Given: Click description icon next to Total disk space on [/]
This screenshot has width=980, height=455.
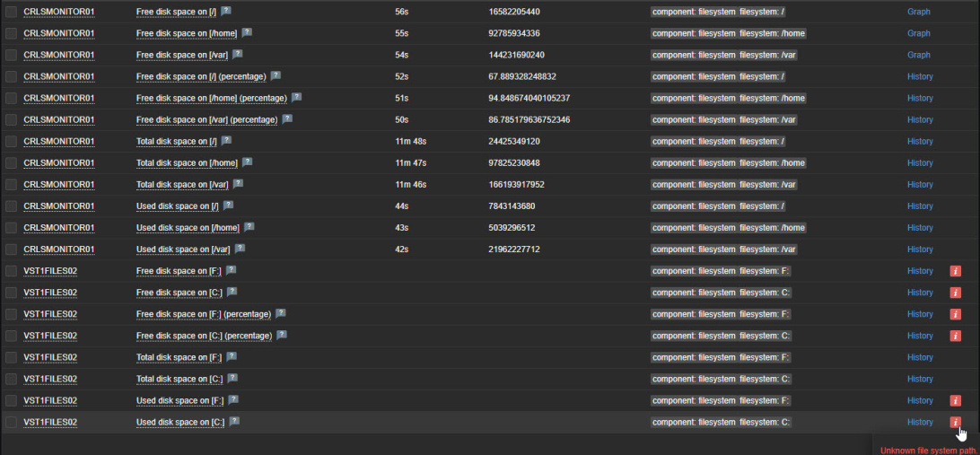Looking at the screenshot, I should click(x=226, y=141).
